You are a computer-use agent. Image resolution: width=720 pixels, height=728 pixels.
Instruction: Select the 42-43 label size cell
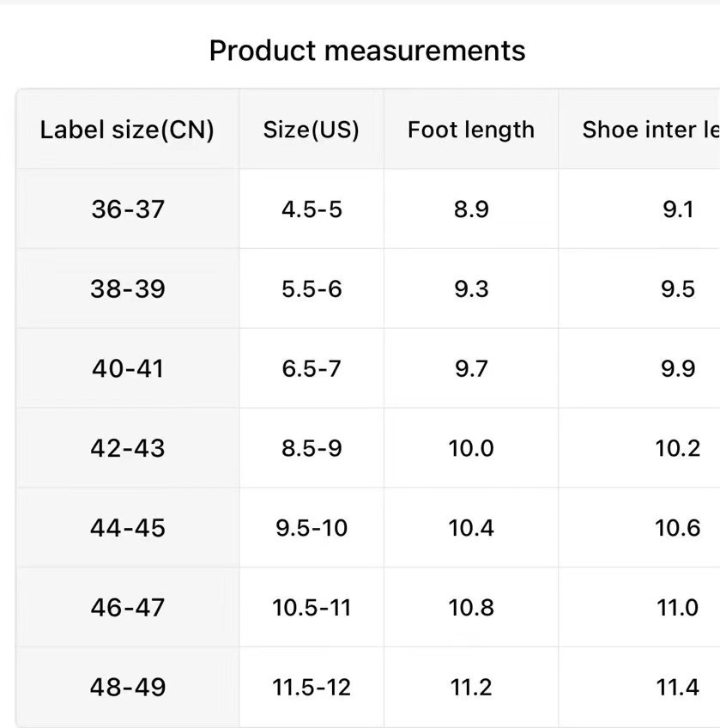[127, 448]
